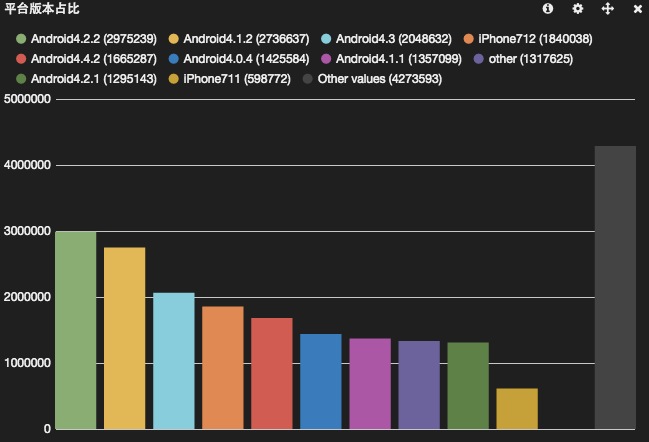Image resolution: width=649 pixels, height=442 pixels.
Task: Click the first green bar in chart
Action: click(x=76, y=330)
